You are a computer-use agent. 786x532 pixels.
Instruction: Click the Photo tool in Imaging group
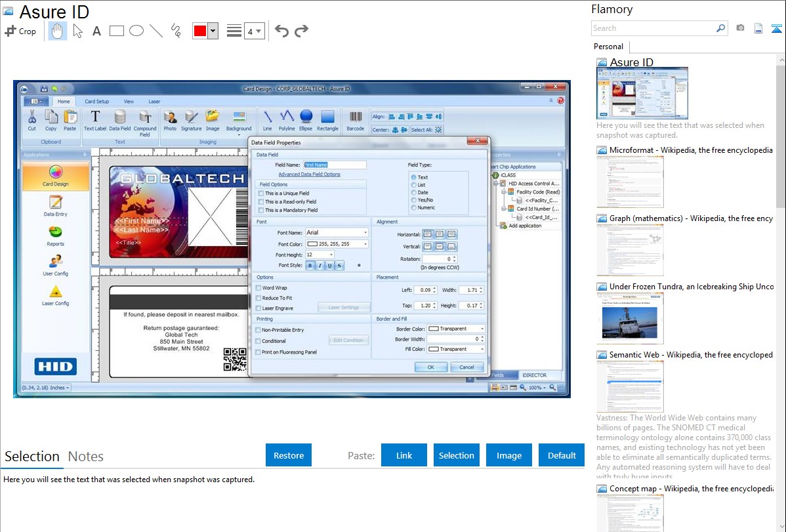tap(170, 120)
